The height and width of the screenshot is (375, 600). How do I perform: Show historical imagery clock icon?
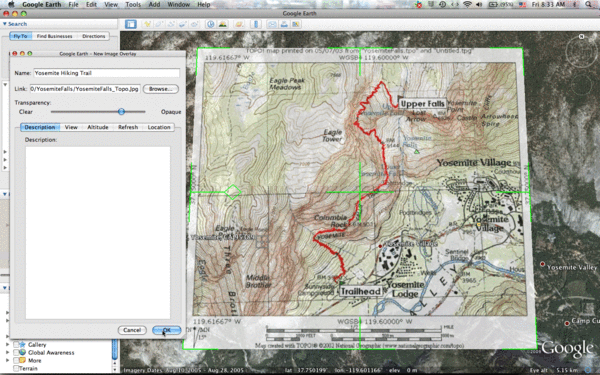point(210,24)
